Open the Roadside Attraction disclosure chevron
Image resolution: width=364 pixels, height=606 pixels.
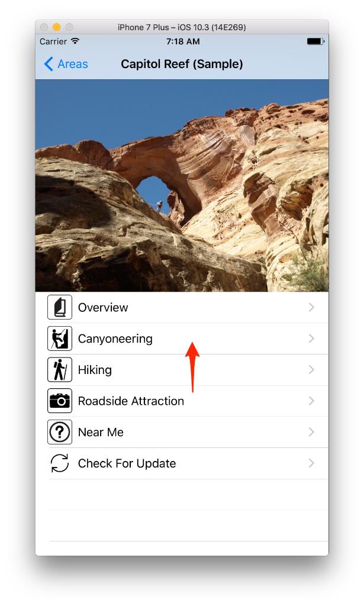point(311,401)
